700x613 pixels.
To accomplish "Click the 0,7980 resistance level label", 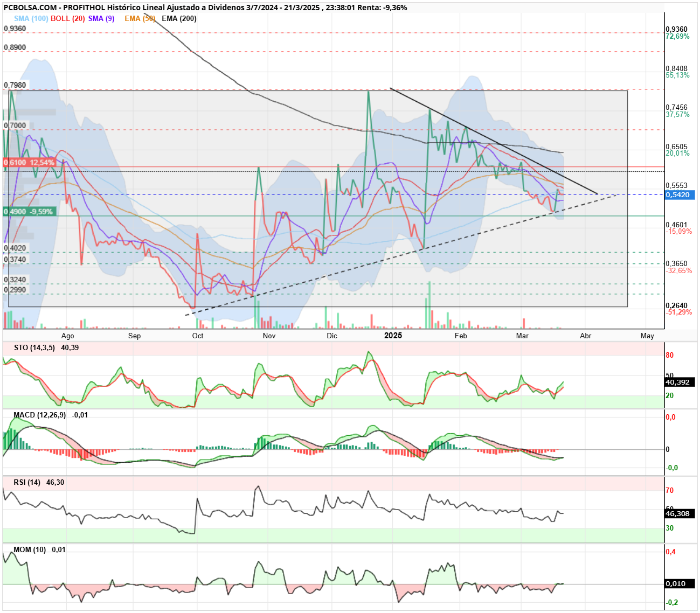I will pos(15,85).
